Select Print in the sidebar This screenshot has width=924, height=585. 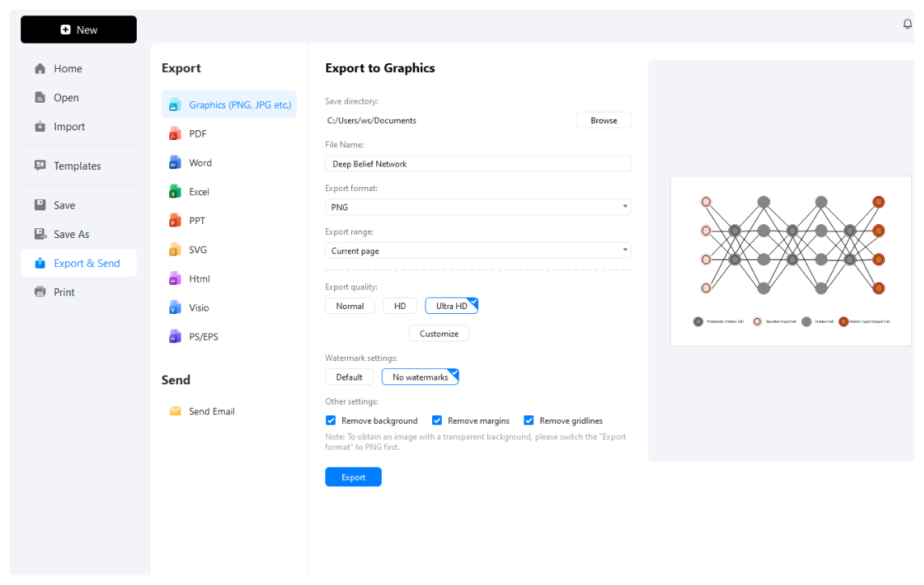78,291
